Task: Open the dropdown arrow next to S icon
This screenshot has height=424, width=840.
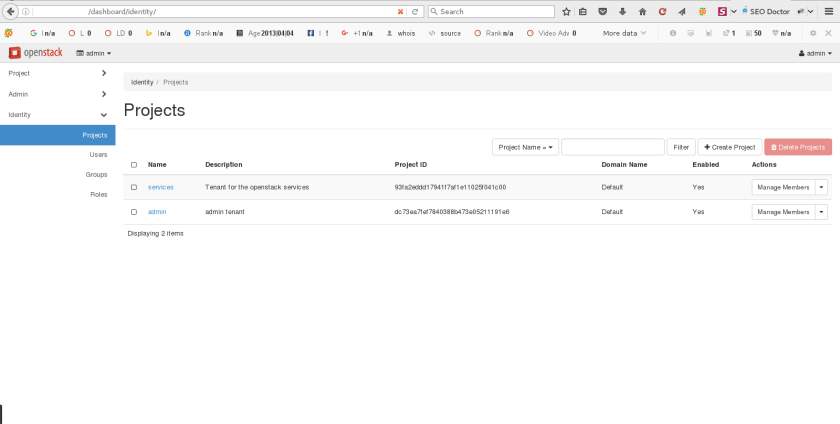Action: click(733, 11)
